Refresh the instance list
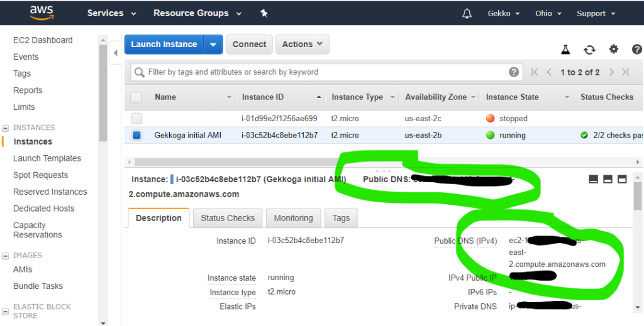The image size is (644, 326). point(589,50)
